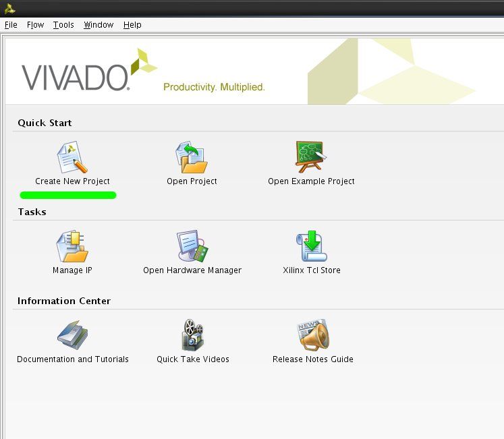Screen dimensions: 504x439
Task: Click the Vivado app icon in title bar
Action: coord(10,9)
